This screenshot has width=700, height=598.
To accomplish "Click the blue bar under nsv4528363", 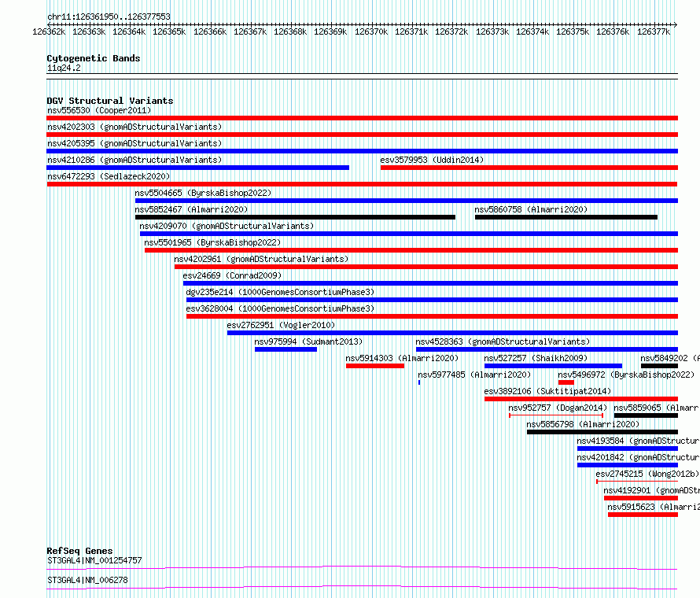I will coord(547,349).
